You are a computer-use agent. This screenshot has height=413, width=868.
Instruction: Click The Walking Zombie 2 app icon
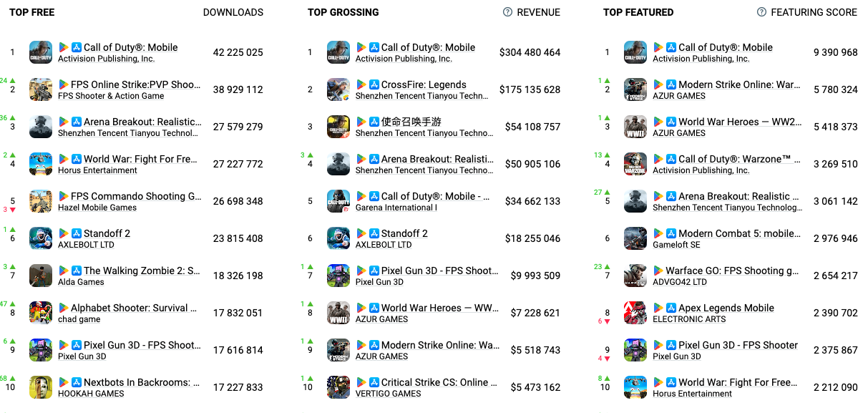coord(41,276)
